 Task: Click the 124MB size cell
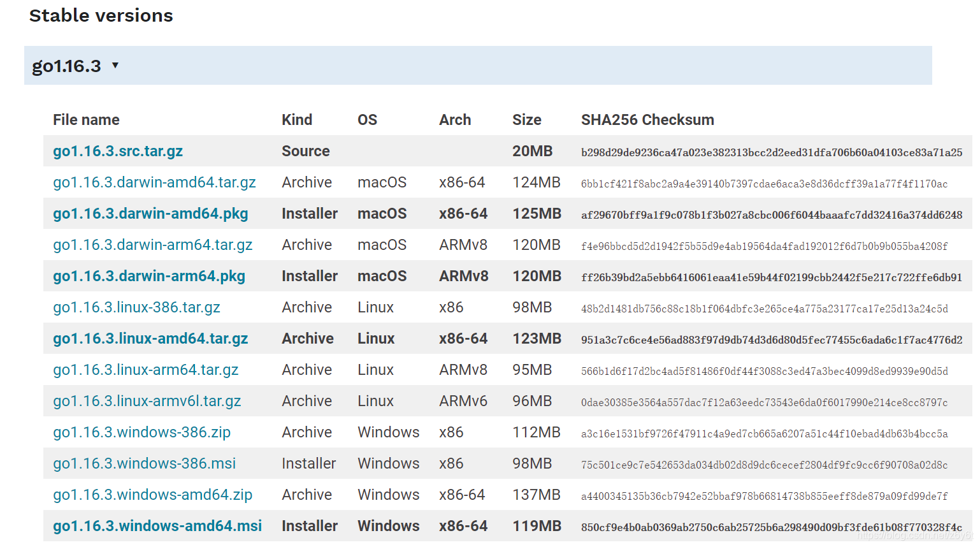coord(537,182)
